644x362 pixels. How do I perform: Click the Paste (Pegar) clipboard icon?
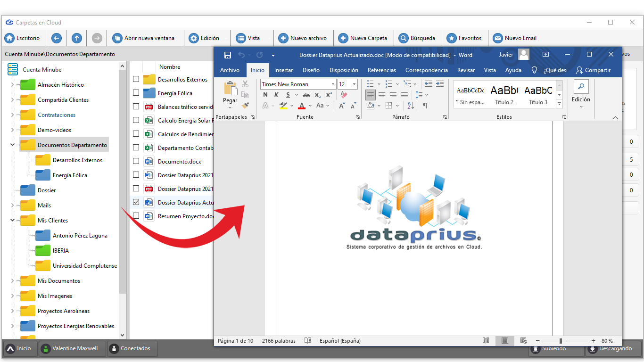[x=230, y=88]
